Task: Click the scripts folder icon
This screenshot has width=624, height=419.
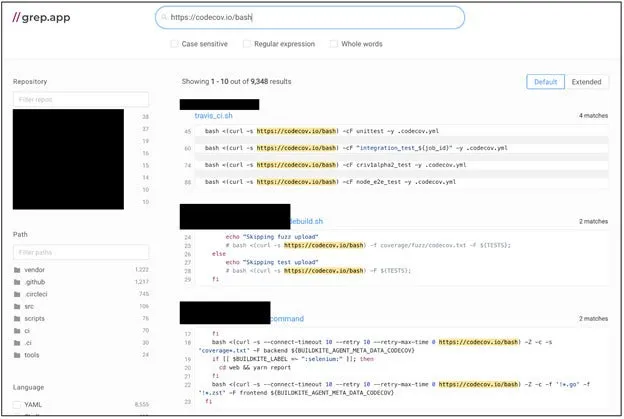Action: 17,318
